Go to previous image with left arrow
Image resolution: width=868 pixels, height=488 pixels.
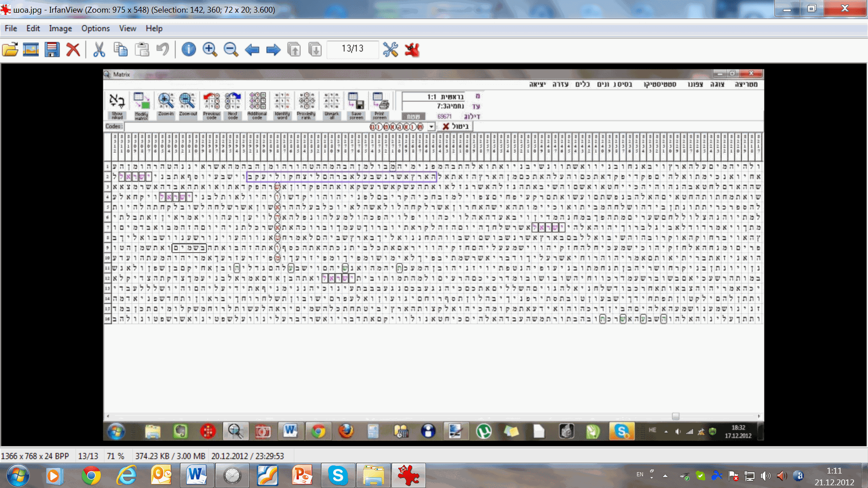252,49
